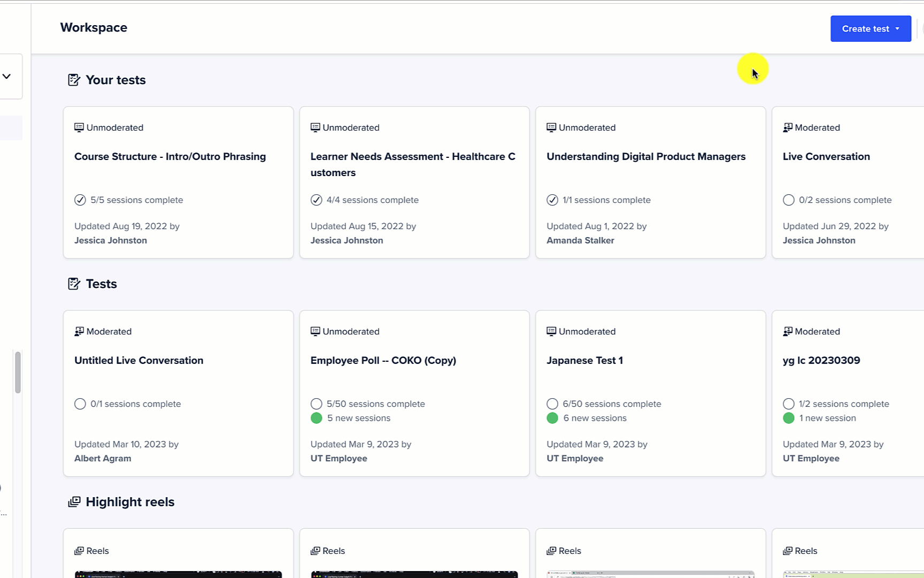
Task: Click the Unmoderated icon on Employee Poll card
Action: (315, 331)
